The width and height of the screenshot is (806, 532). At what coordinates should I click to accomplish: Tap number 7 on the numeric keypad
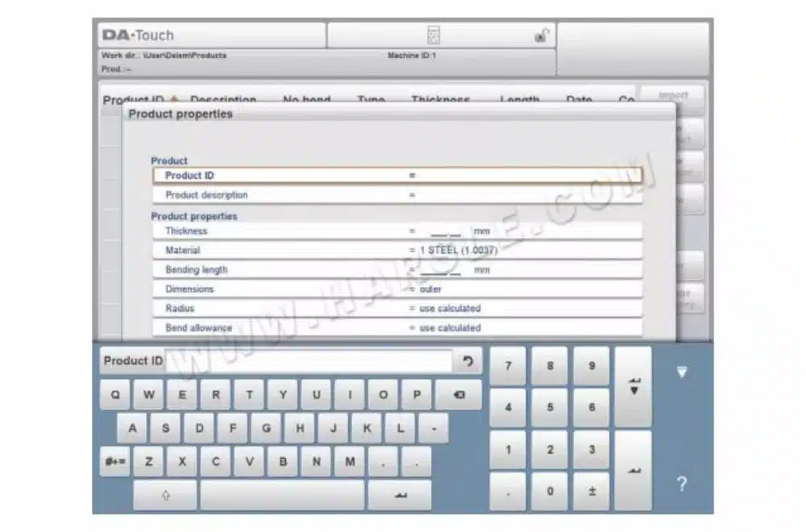point(508,365)
